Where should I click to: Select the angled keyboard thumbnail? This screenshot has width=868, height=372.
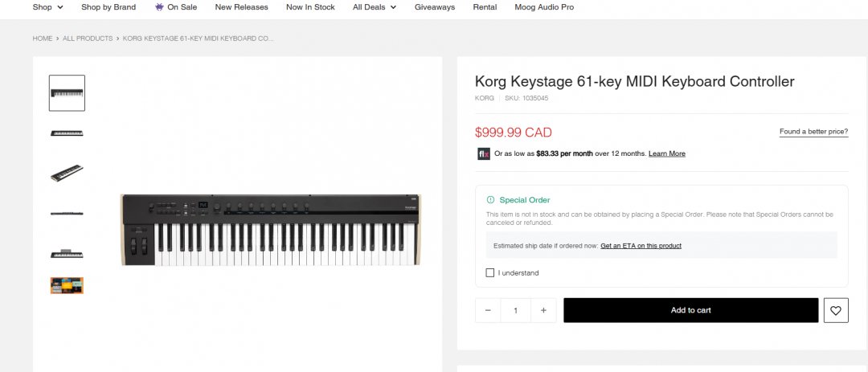coord(67,173)
